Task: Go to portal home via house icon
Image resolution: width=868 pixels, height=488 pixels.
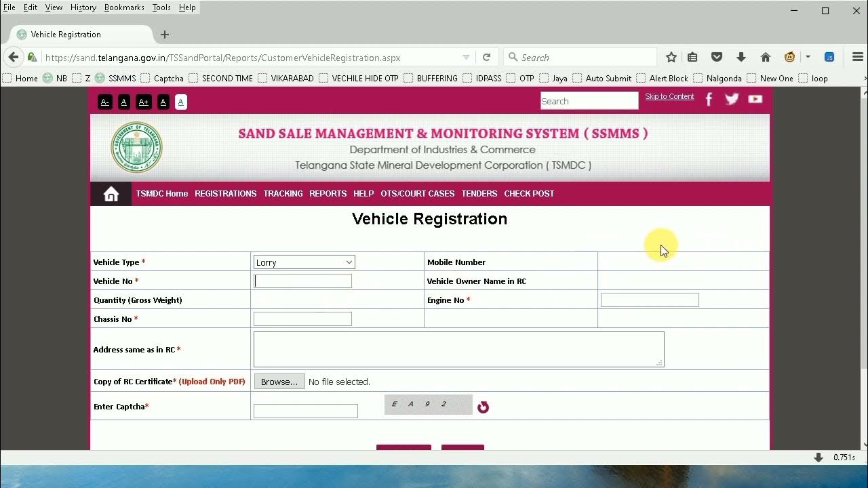Action: [x=111, y=195]
